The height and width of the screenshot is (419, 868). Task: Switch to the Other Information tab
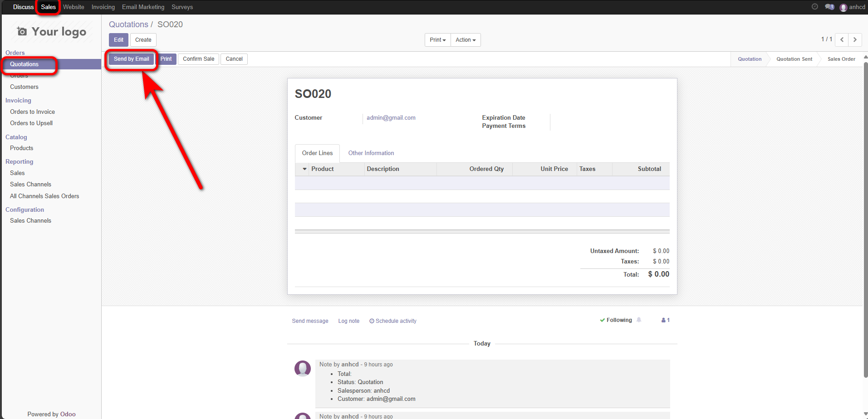[x=371, y=153]
